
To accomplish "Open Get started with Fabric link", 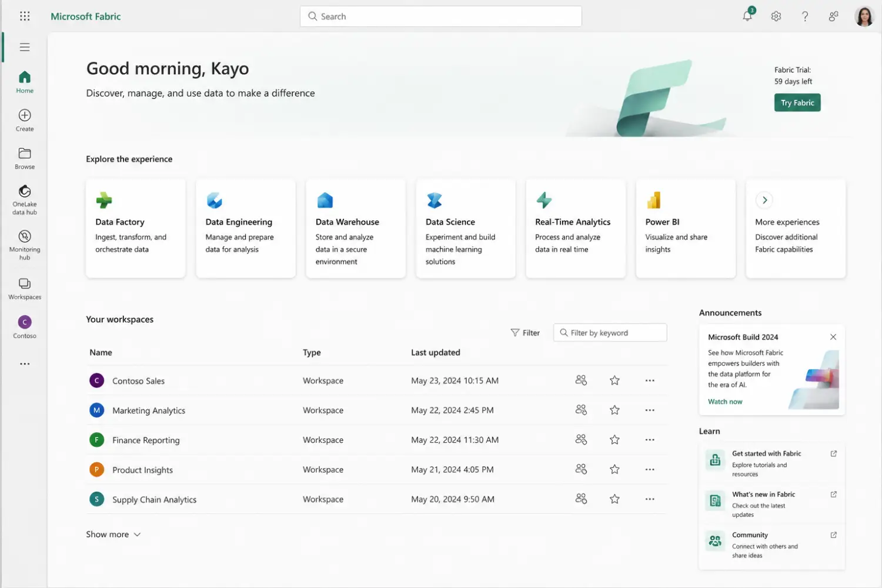I will tap(772, 463).
